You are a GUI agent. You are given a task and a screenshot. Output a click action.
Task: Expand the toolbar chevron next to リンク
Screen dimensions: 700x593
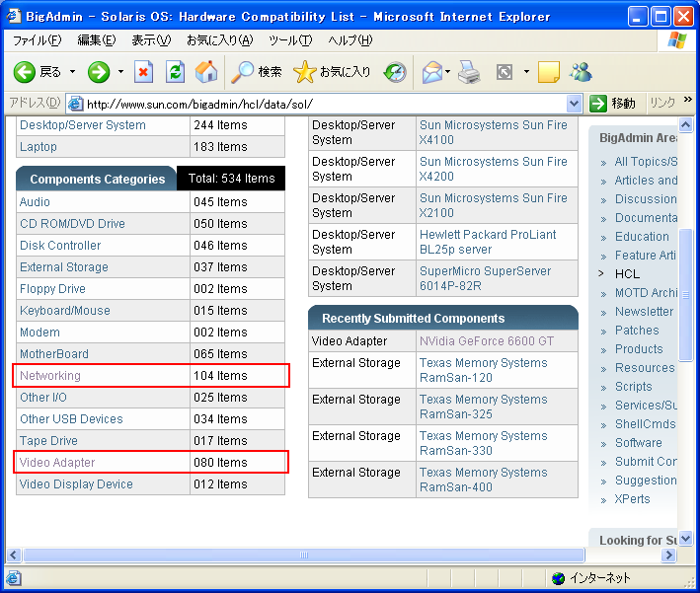click(688, 100)
